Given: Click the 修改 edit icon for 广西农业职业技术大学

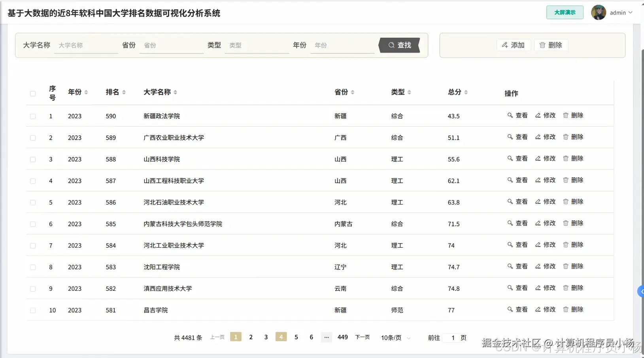Looking at the screenshot, I should tap(538, 137).
